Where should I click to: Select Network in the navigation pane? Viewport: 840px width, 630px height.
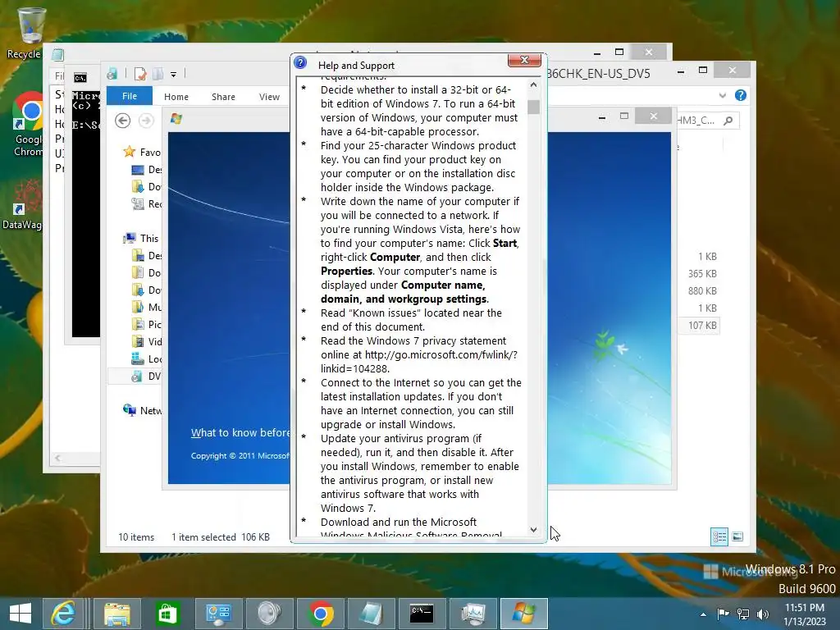142,410
